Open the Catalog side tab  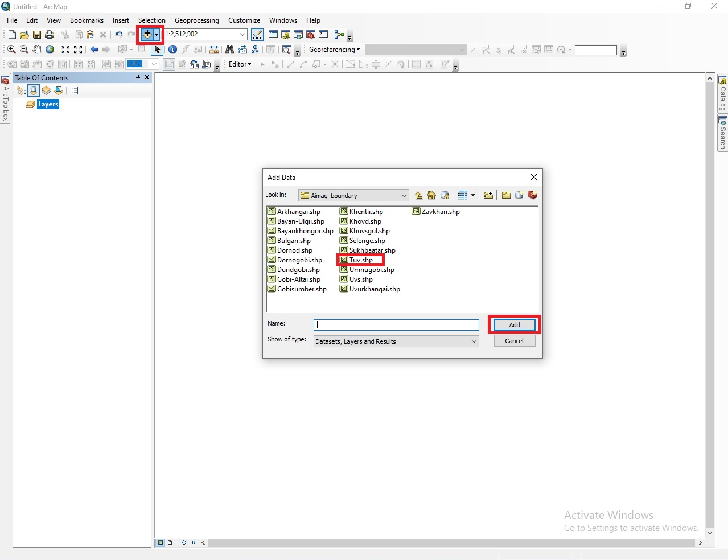723,94
